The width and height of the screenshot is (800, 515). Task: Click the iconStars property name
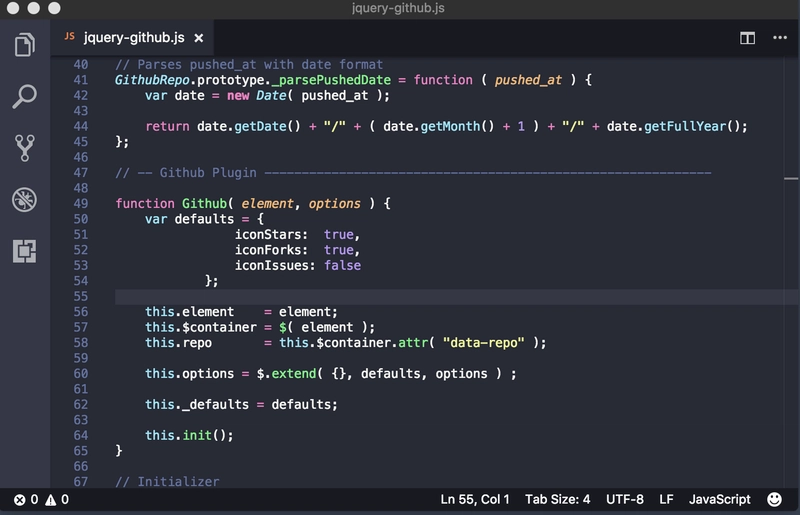[268, 235]
